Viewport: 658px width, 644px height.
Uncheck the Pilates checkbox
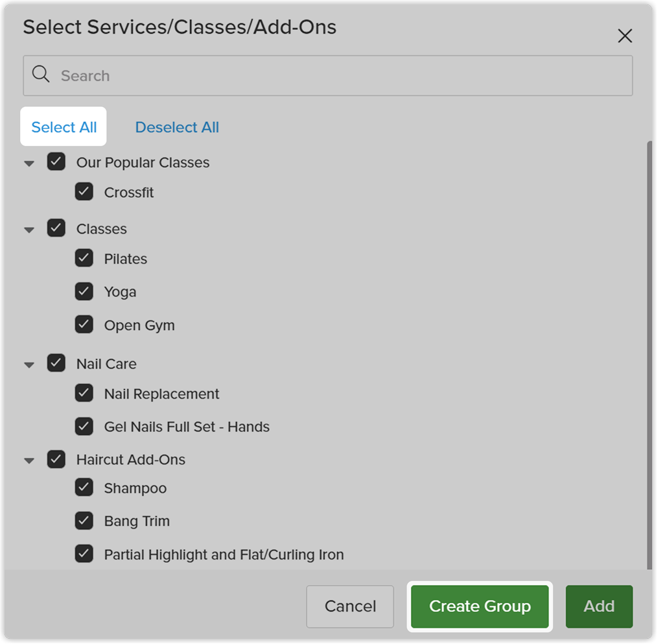click(x=84, y=258)
